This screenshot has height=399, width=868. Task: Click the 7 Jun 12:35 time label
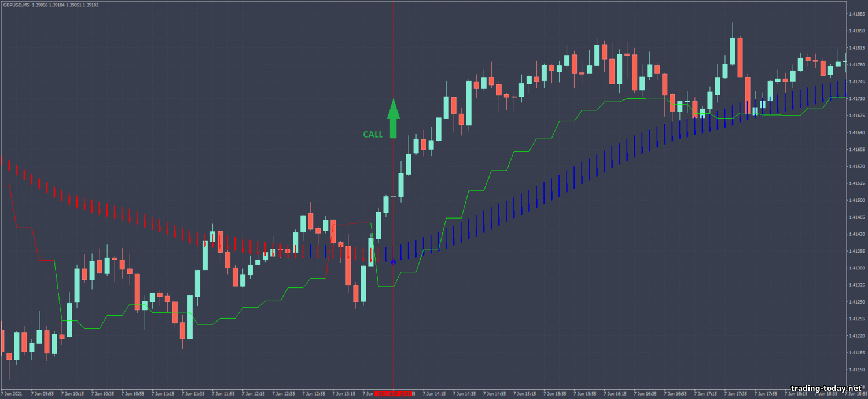tap(283, 394)
